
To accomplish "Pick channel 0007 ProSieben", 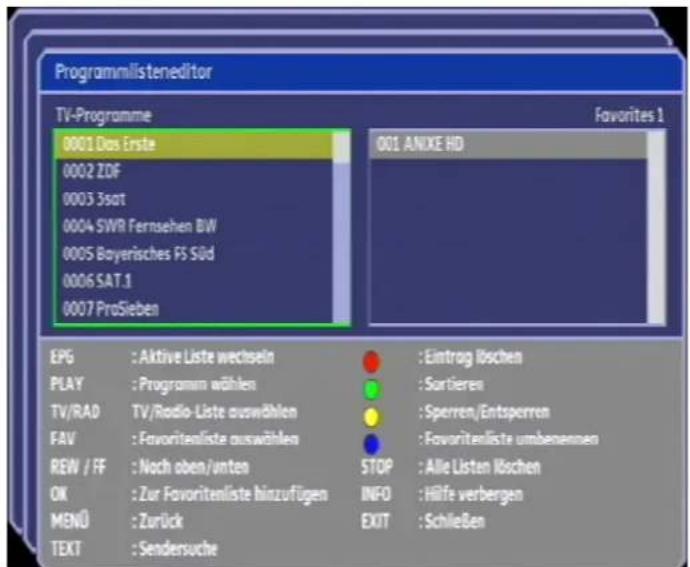I will pos(194,309).
